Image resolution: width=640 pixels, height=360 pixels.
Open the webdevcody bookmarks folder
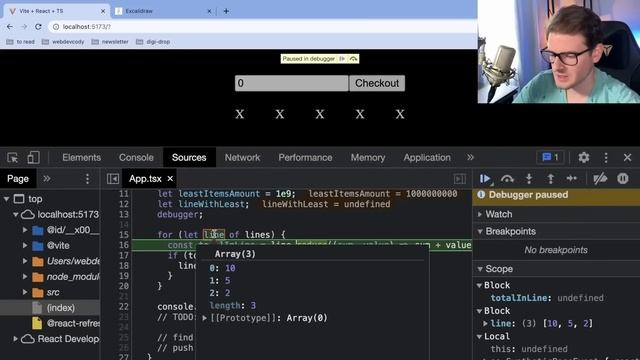63,42
